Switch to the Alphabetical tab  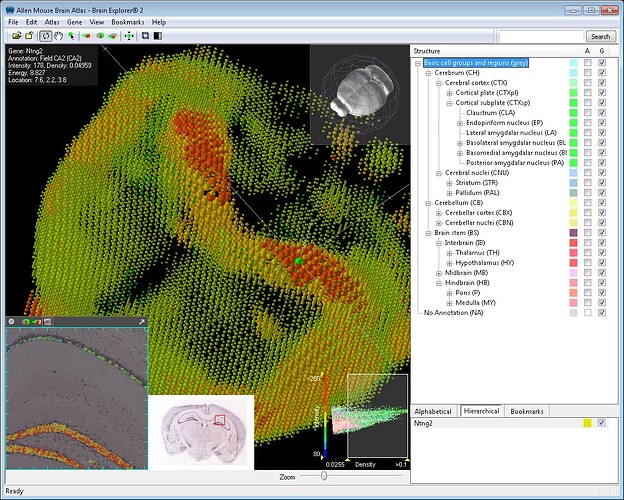435,411
